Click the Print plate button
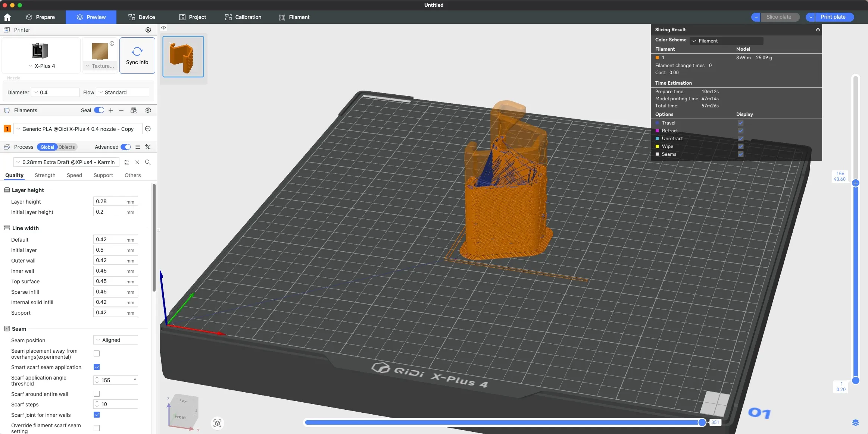Viewport: 868px width, 434px height. click(833, 17)
